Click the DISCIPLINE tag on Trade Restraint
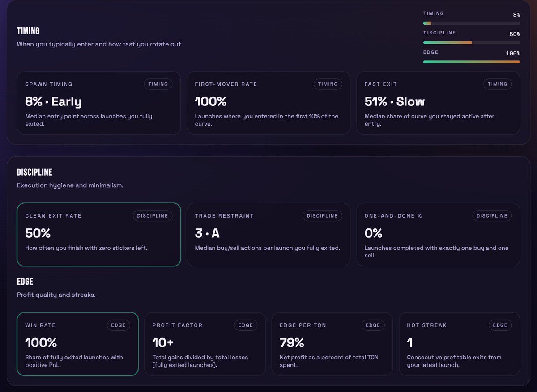The height and width of the screenshot is (392, 537). pos(322,216)
